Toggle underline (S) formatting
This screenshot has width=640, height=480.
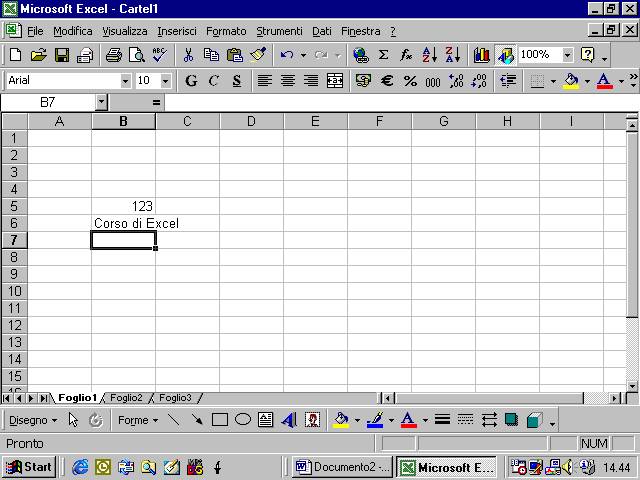pos(237,80)
